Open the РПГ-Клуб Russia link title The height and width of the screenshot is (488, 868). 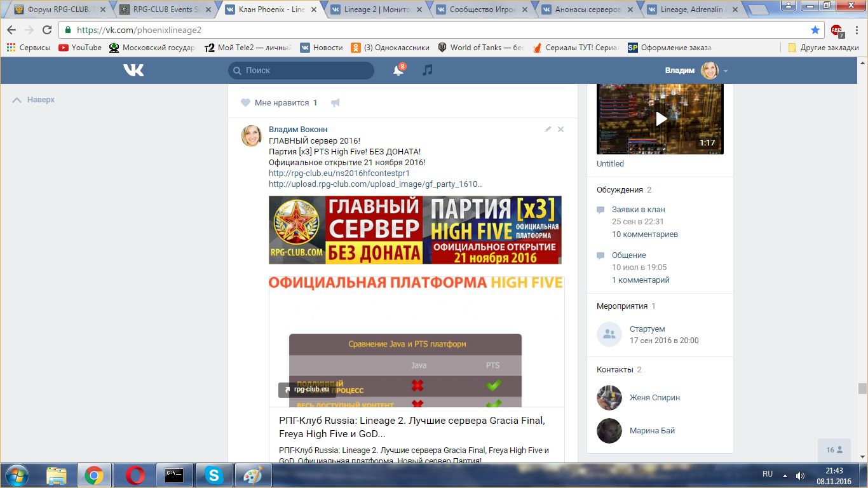pyautogui.click(x=412, y=427)
